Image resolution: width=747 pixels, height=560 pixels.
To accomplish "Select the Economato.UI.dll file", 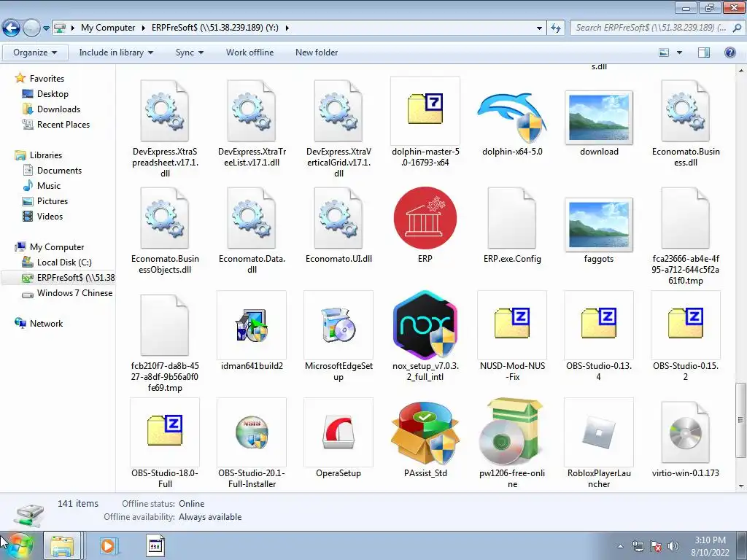I will coord(338,218).
